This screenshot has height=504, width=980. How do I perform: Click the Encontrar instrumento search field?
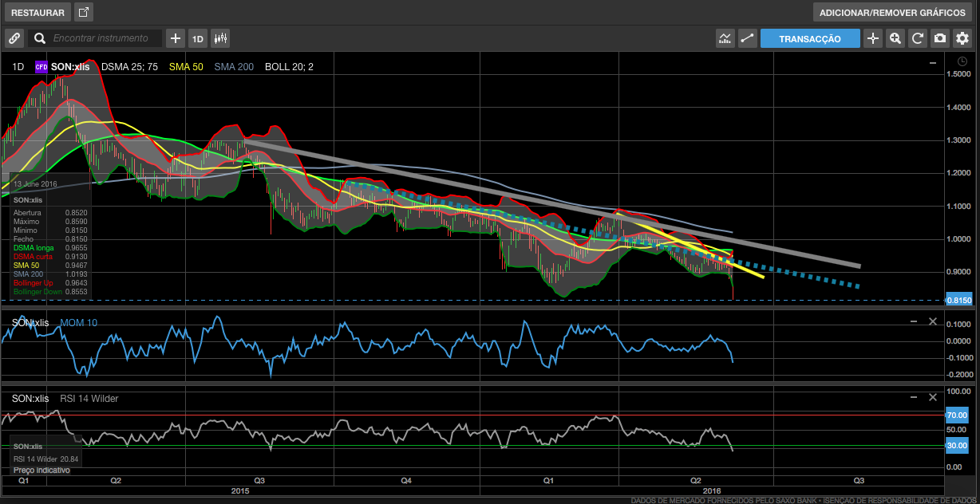point(101,38)
